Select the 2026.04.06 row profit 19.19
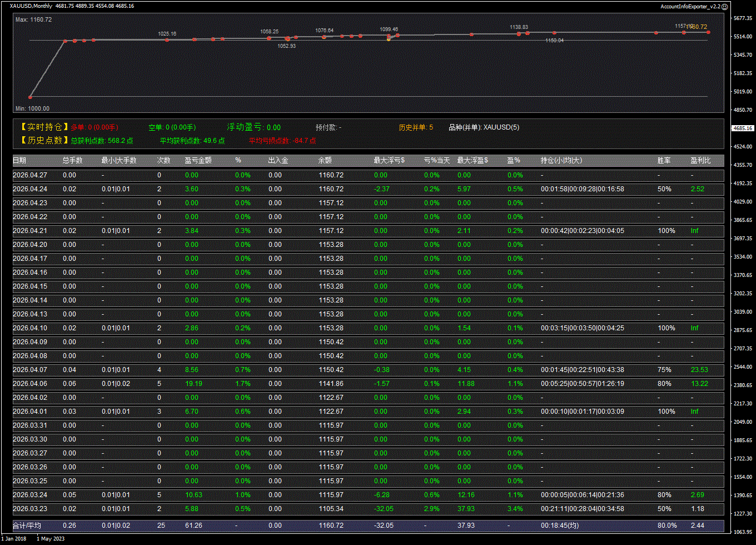This screenshot has height=545, width=756. coord(193,384)
